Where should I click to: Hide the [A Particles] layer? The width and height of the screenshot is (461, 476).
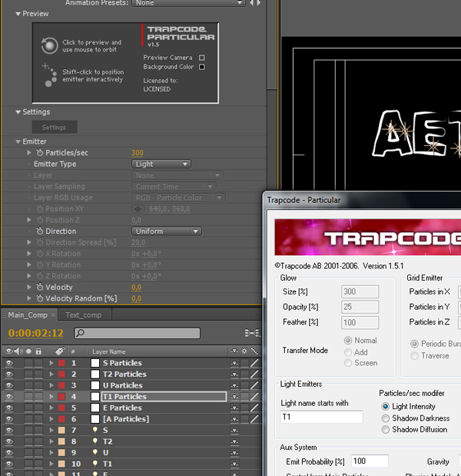click(9, 419)
